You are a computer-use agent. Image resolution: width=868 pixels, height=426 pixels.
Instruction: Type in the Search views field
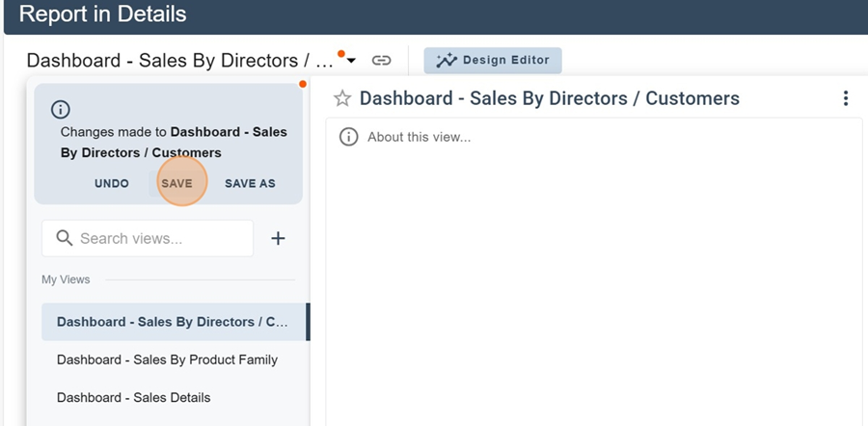tap(159, 238)
